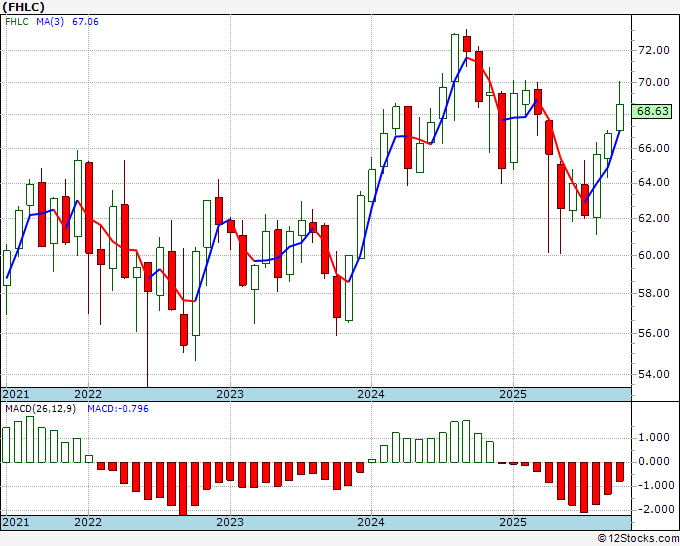Click 2023 on the MACD timeline
This screenshot has width=680, height=546.
click(x=230, y=522)
